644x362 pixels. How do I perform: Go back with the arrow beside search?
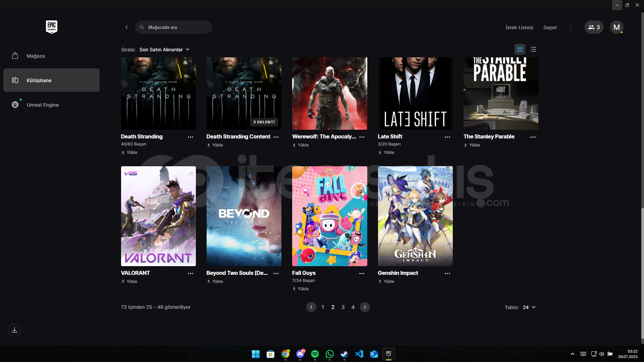point(126,27)
